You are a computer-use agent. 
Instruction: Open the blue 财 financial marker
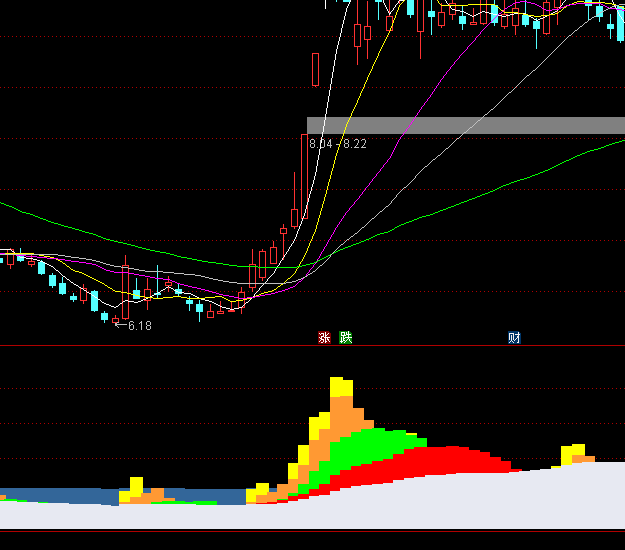pos(514,338)
